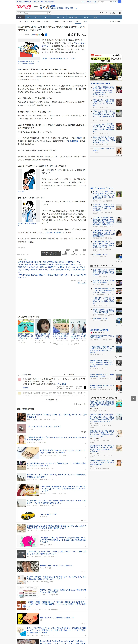Share first comment on X
Image resolution: width=138 pixels, height=644 pixels.
coord(85,387)
